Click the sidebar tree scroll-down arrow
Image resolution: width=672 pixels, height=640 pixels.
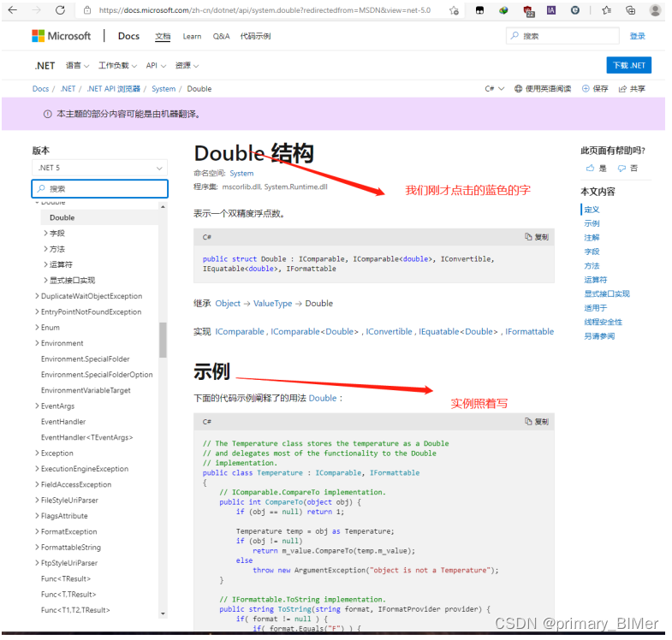tap(163, 613)
